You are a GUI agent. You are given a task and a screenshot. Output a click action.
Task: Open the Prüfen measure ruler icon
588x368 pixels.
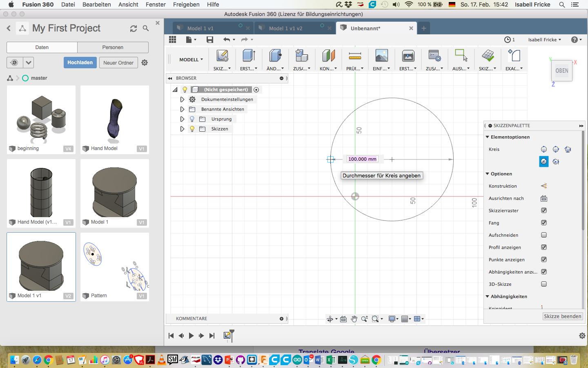point(355,56)
